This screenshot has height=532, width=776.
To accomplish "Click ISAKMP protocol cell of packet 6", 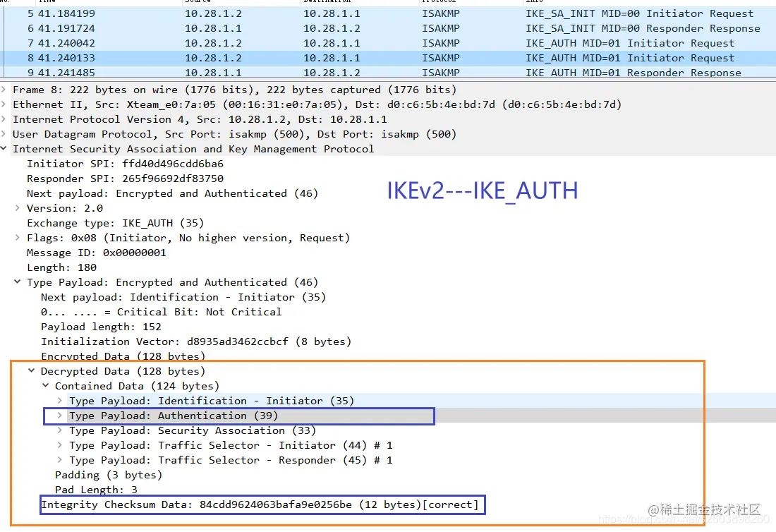I will pos(440,29).
